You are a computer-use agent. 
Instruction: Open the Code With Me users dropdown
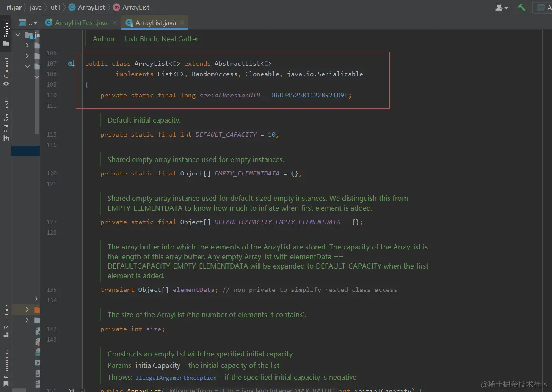(x=502, y=7)
